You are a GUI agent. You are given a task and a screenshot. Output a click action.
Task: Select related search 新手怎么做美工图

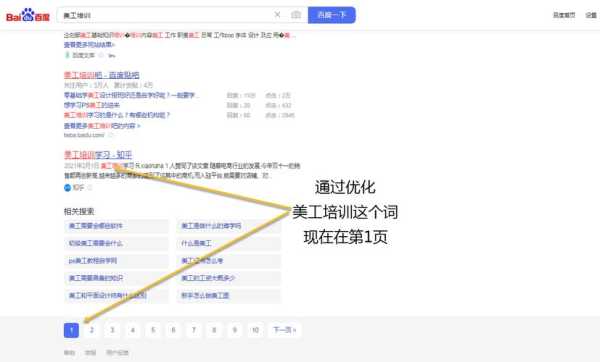[228, 295]
